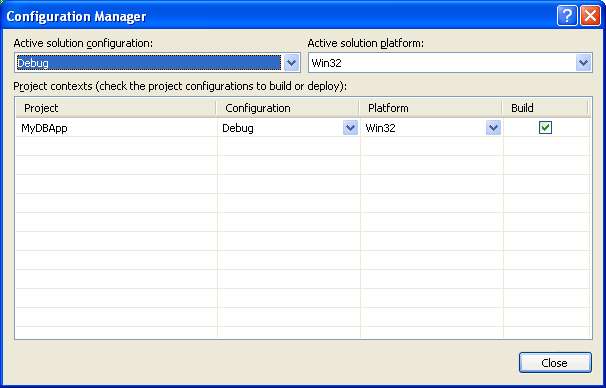Viewport: 606px width, 388px height.
Task: Click the Help question mark icon
Action: (x=567, y=16)
